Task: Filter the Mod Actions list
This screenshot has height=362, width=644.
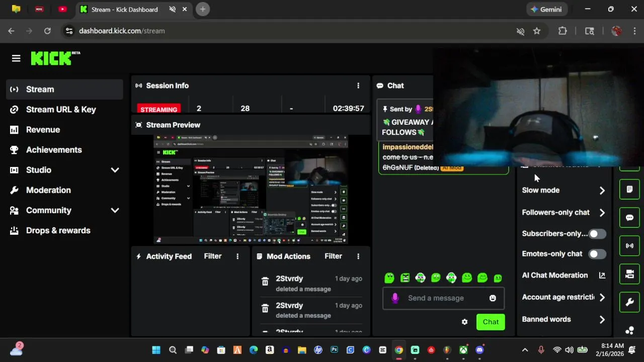Action: [x=333, y=256]
